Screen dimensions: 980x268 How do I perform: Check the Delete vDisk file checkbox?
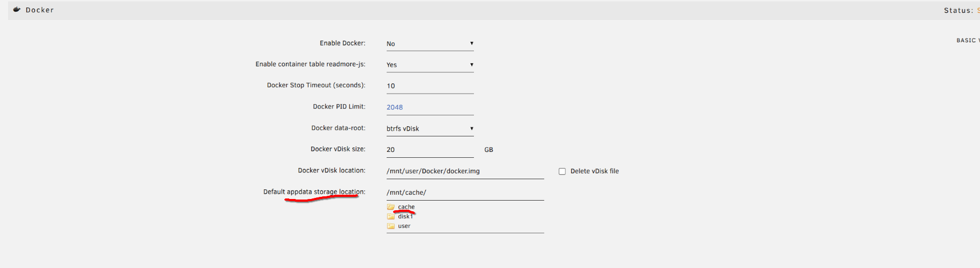click(x=562, y=172)
